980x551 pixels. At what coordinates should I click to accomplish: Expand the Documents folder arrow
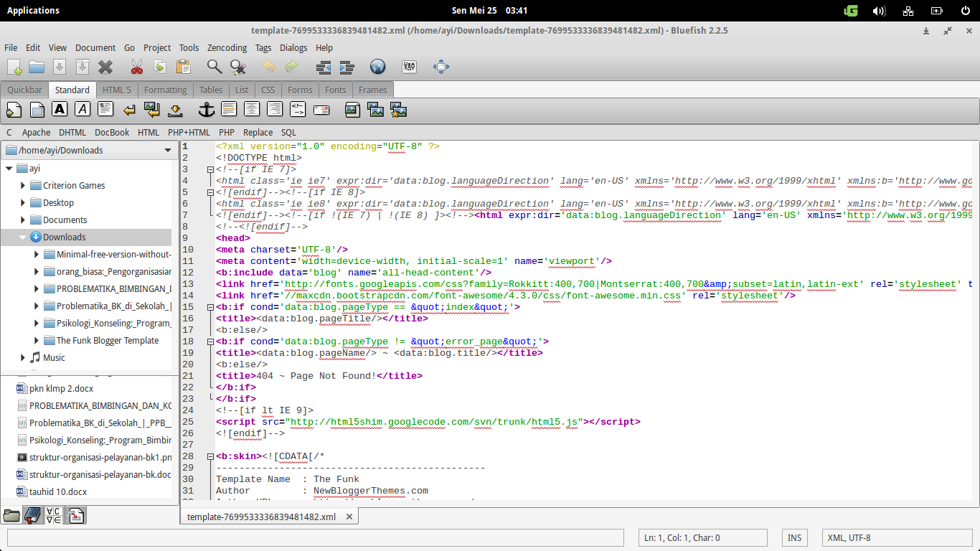[24, 220]
